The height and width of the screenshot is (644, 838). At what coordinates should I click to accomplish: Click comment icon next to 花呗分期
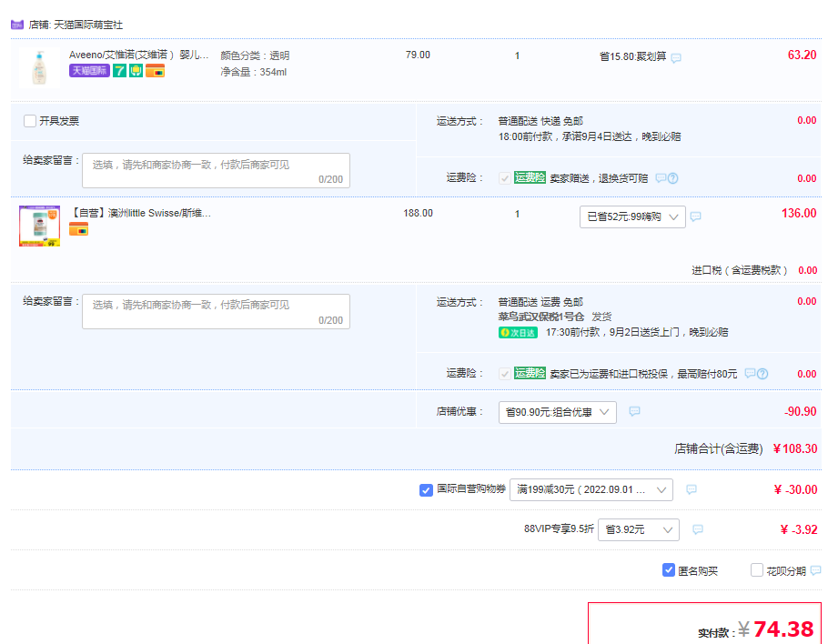click(x=815, y=570)
